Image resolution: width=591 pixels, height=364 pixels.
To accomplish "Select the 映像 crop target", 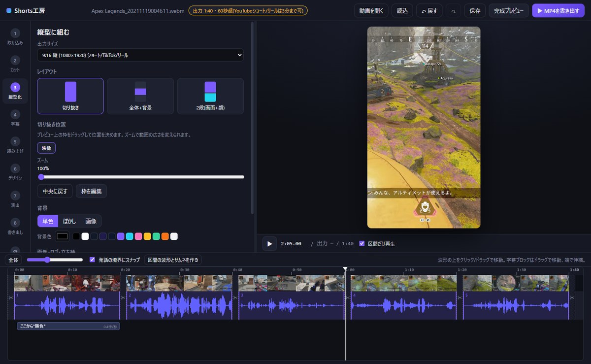I will (x=46, y=148).
